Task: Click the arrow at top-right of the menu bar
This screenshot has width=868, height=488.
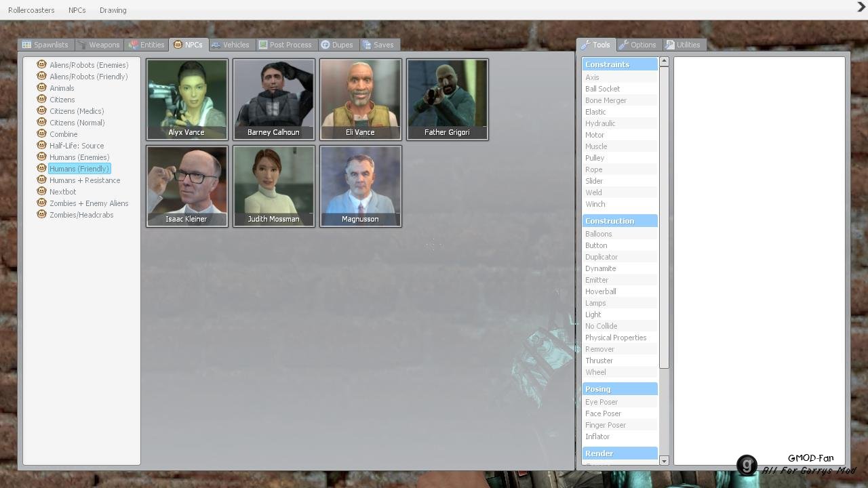Action: coord(861,7)
